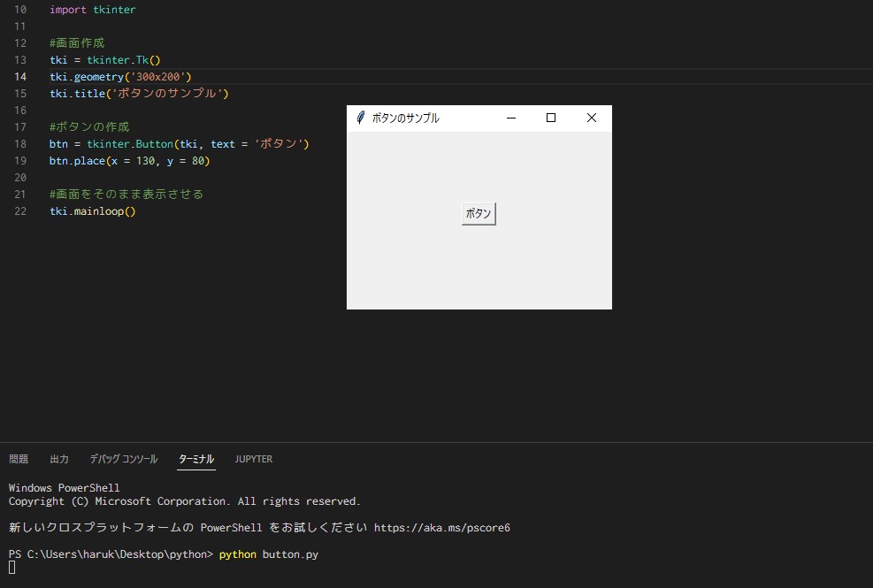The height and width of the screenshot is (588, 873).
Task: Maximize the ボタンのサンプル window
Action: point(551,118)
